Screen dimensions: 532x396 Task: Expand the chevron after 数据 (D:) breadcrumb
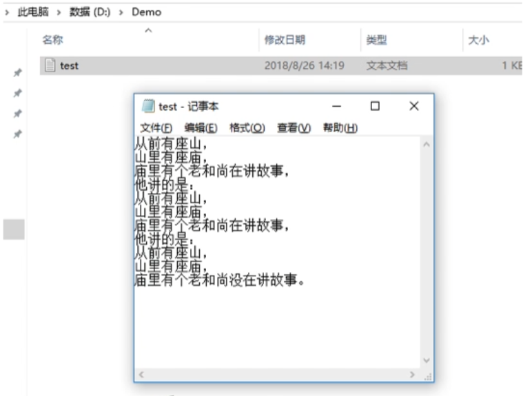(121, 12)
